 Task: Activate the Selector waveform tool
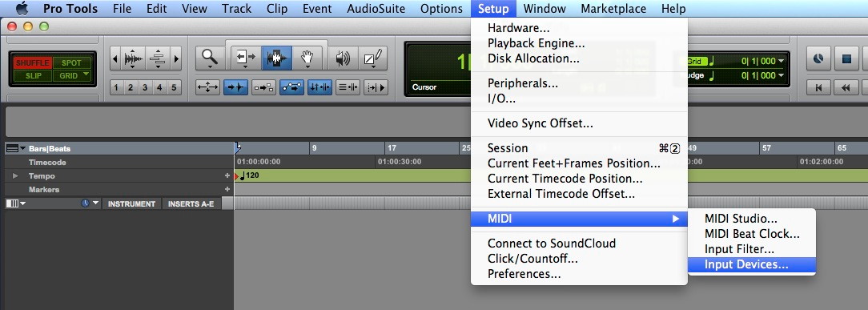coord(277,58)
